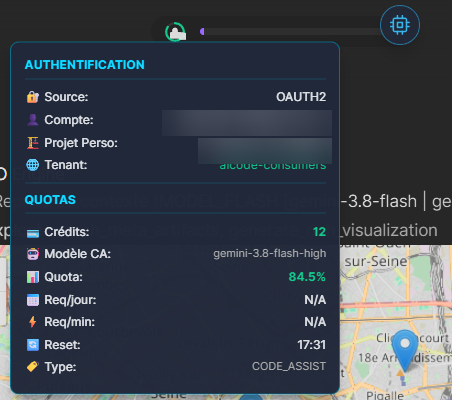Click the Compte: label
452x400 pixels.
69,120
